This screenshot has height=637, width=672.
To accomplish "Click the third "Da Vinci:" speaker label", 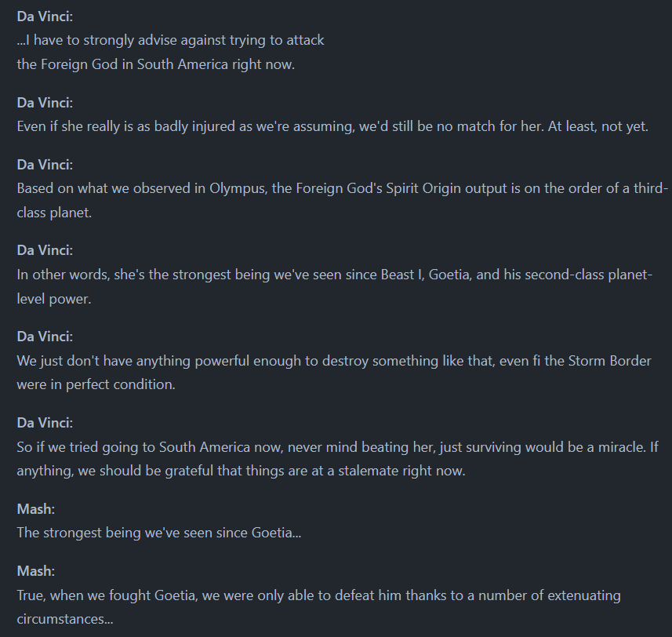I will [45, 165].
